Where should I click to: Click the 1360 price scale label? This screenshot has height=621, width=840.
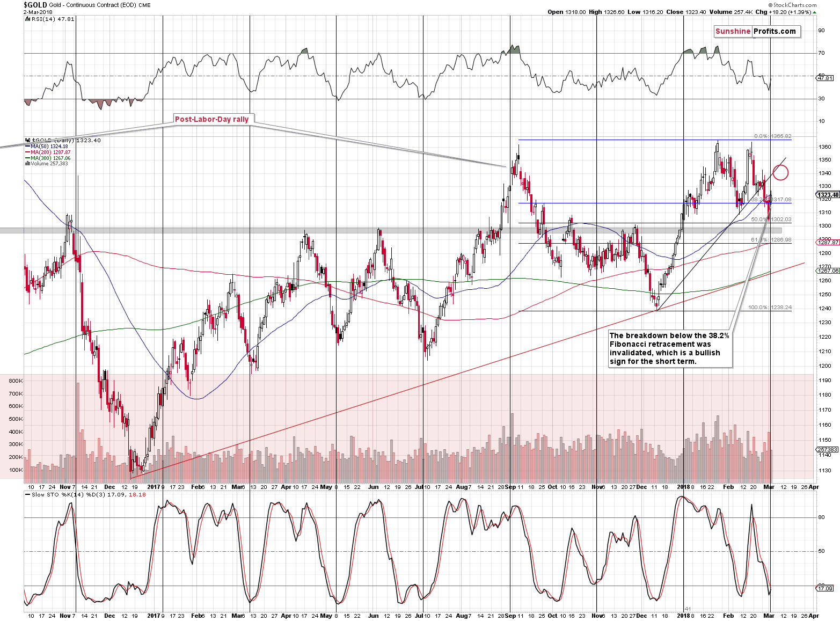[825, 147]
